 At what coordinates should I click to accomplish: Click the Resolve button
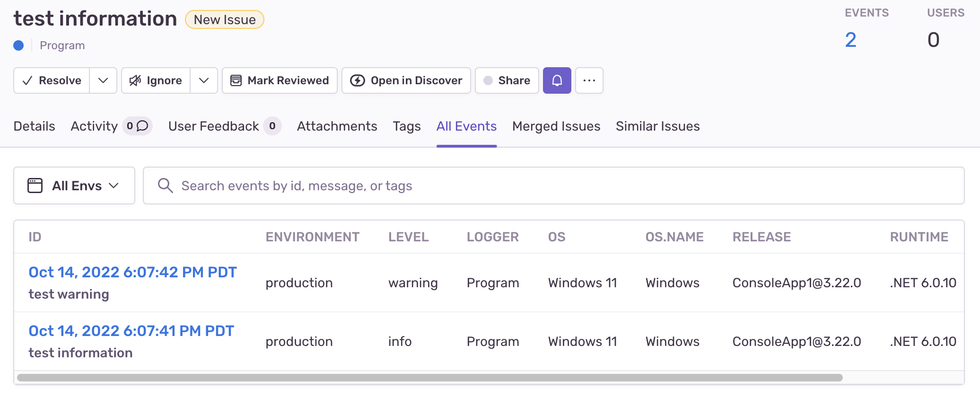[52, 80]
